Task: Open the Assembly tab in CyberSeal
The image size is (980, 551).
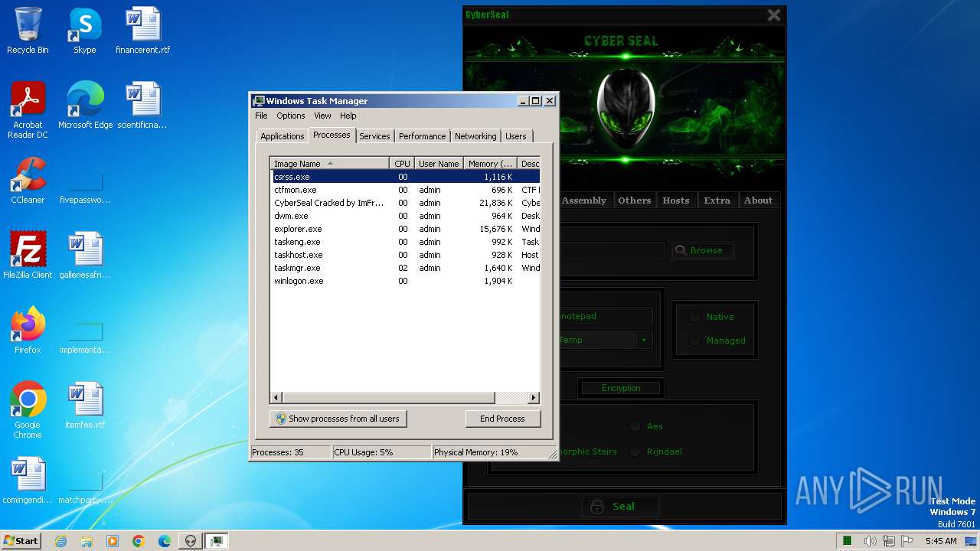Action: point(583,201)
